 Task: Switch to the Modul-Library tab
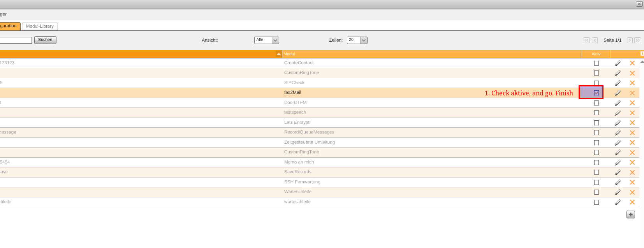(x=40, y=26)
